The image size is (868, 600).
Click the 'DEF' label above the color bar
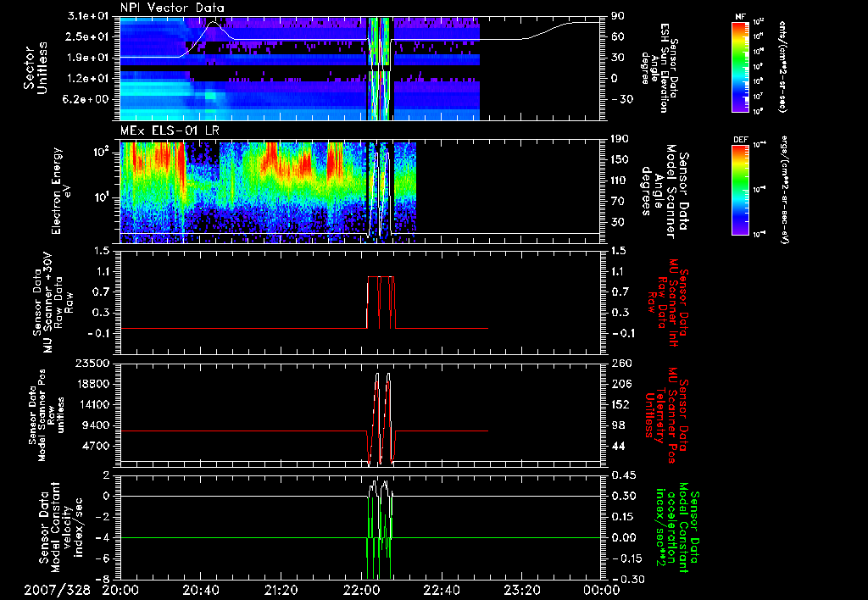coord(741,140)
